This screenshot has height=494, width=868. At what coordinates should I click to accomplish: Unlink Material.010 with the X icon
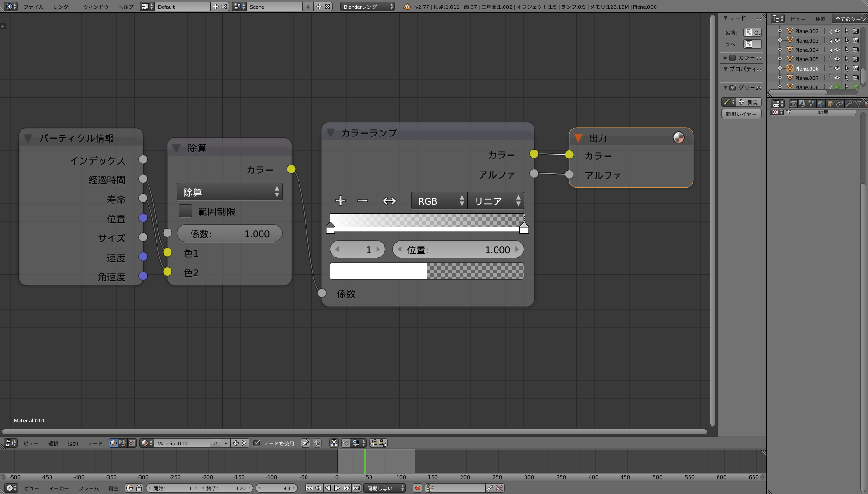click(244, 443)
